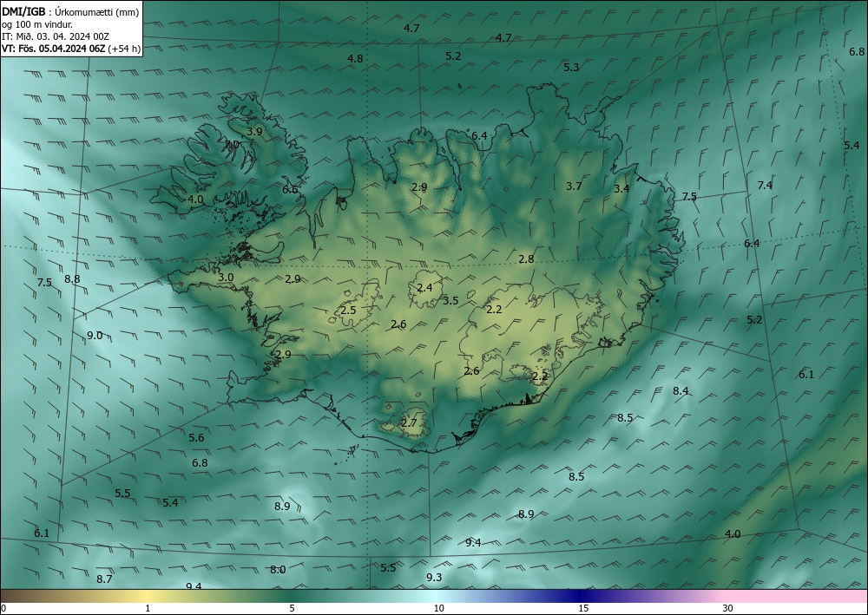Click the 7.0 value label
This screenshot has width=868, height=615.
click(232, 144)
